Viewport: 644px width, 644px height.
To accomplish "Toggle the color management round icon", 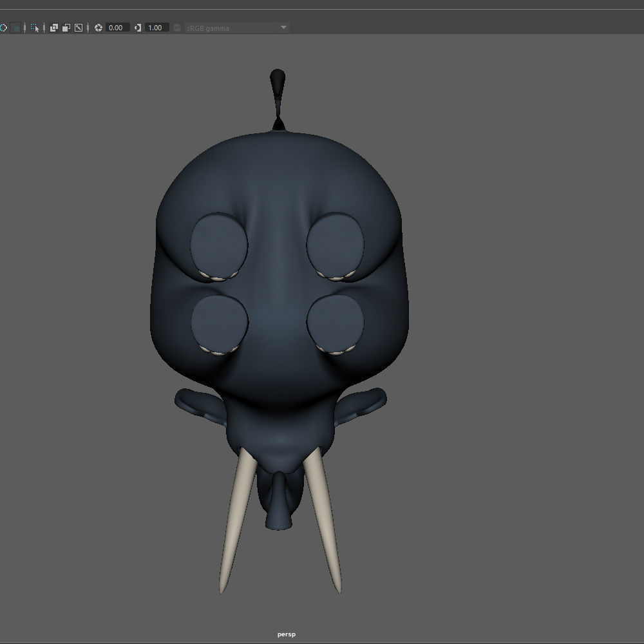I will [x=177, y=28].
